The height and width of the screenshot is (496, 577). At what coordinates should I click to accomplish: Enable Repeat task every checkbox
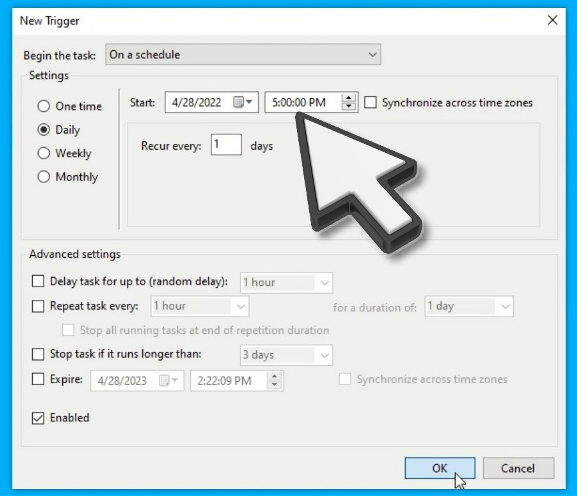(38, 306)
